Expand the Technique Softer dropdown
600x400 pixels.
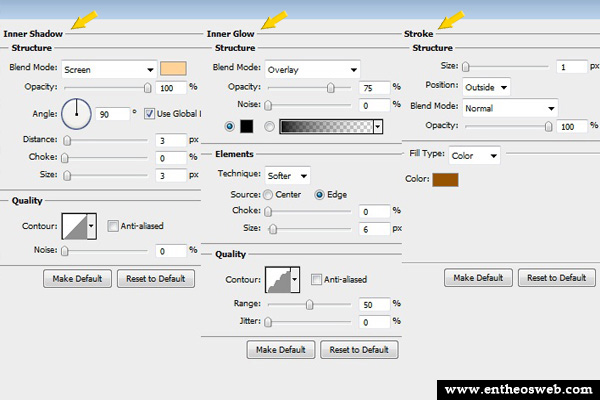point(287,174)
